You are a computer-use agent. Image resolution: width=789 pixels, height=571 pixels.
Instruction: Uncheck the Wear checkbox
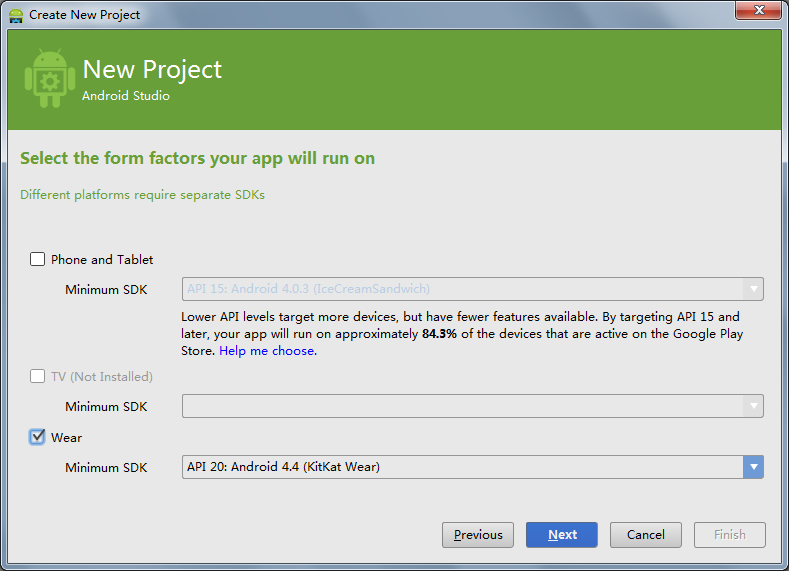point(37,437)
